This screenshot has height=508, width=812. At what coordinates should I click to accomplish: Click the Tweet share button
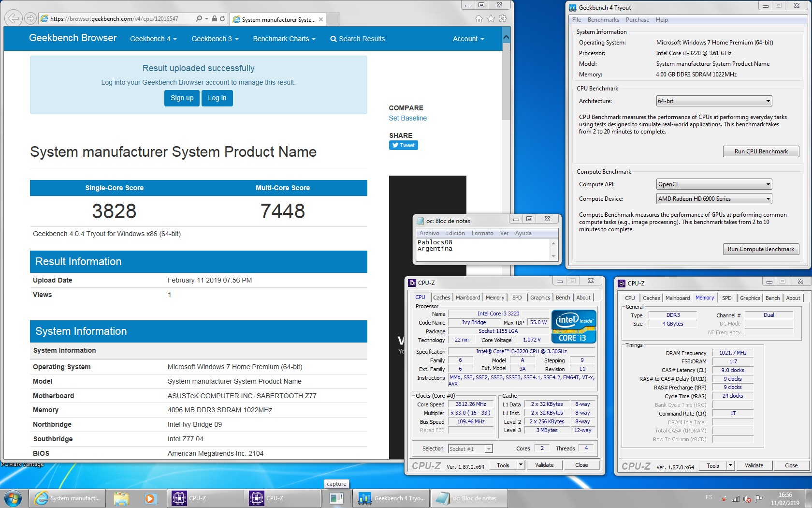(x=404, y=145)
